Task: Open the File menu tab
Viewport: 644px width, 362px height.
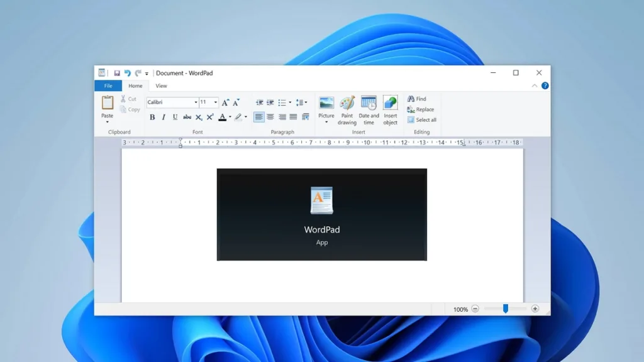Action: click(x=108, y=85)
